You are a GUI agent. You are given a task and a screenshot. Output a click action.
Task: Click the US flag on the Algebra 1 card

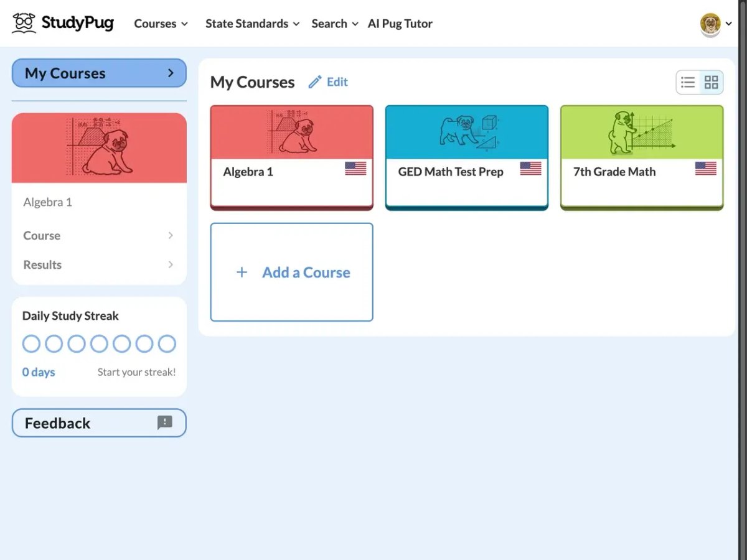coord(355,167)
